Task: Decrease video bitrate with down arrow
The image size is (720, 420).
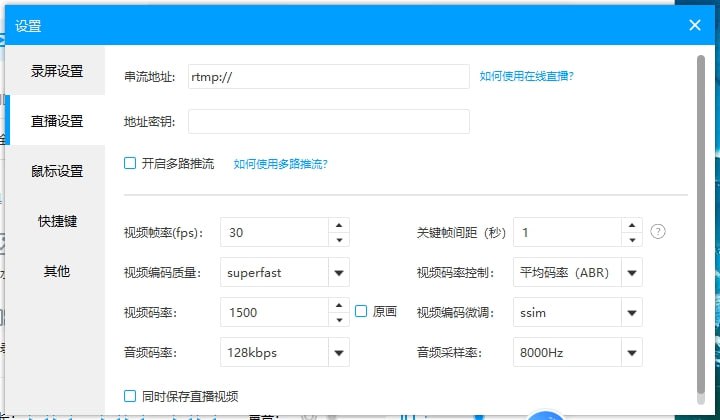Action: pyautogui.click(x=339, y=320)
